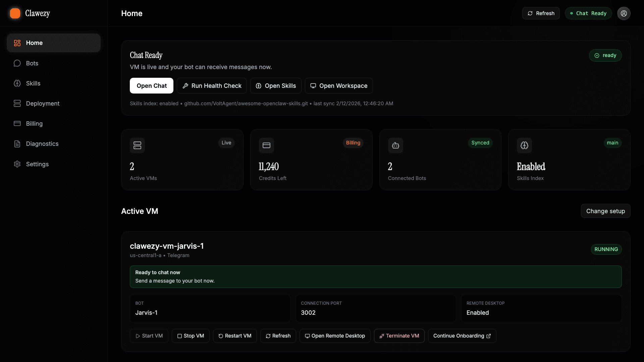The width and height of the screenshot is (644, 362).
Task: Click the Deployment server icon in sidebar
Action: [x=17, y=103]
